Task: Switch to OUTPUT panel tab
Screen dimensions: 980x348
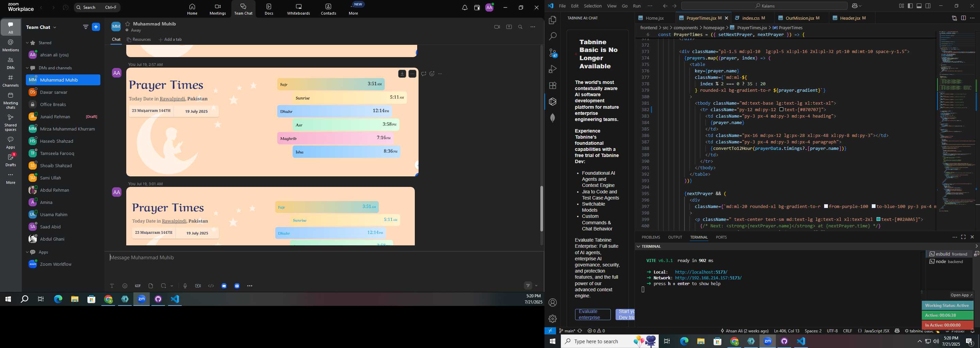Action: click(x=675, y=237)
